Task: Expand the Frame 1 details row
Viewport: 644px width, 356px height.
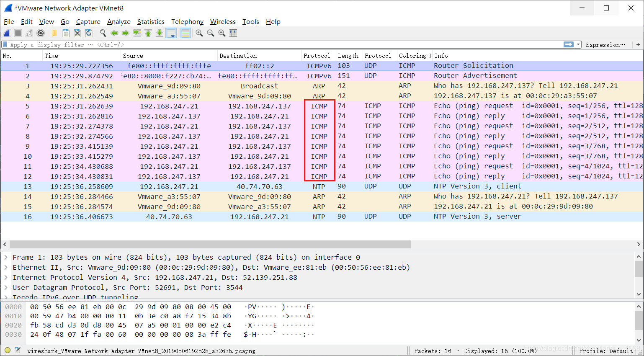Action: [6, 258]
